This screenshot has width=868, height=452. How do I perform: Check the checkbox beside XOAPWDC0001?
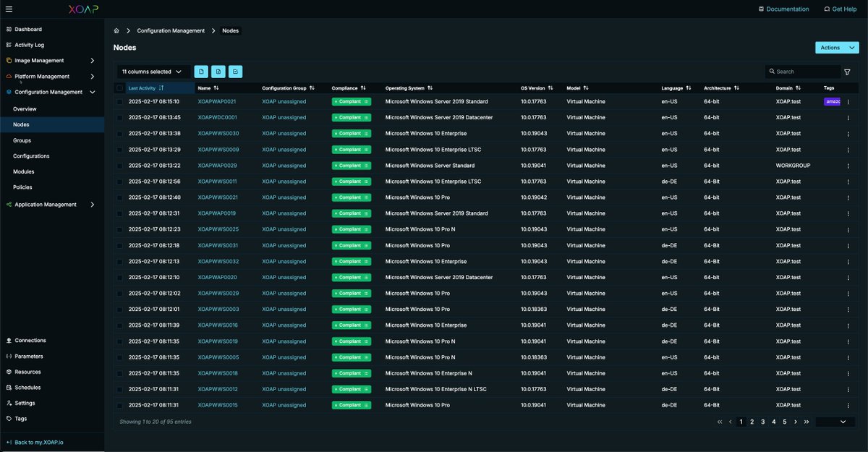tap(119, 117)
